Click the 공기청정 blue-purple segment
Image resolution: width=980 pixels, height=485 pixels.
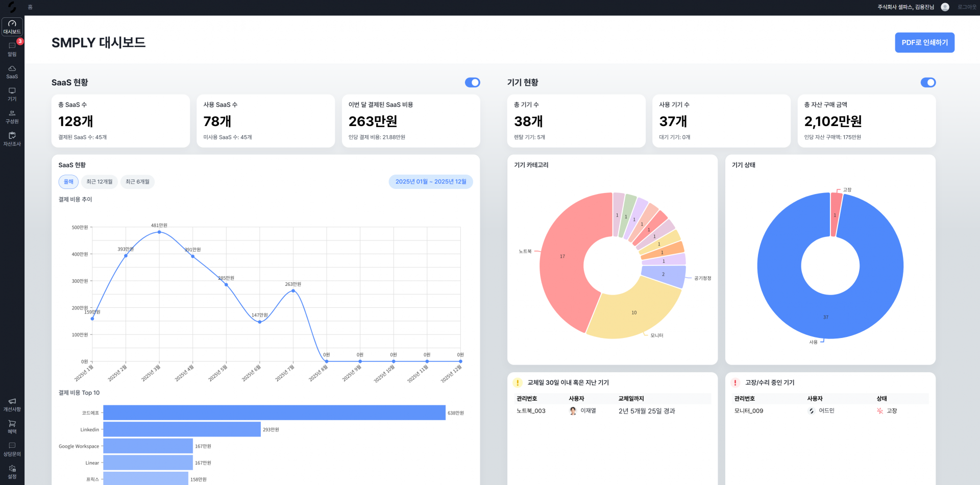[x=664, y=275]
